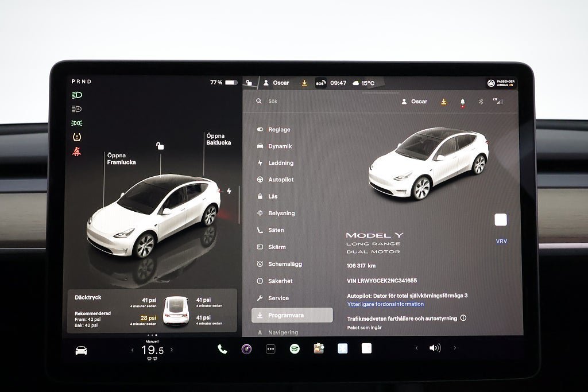The height and width of the screenshot is (392, 588).
Task: Select the white color swatch
Action: coord(501,220)
